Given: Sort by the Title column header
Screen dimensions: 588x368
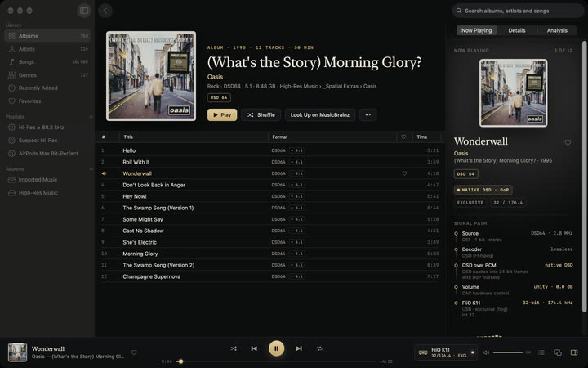Looking at the screenshot, I should [128, 137].
